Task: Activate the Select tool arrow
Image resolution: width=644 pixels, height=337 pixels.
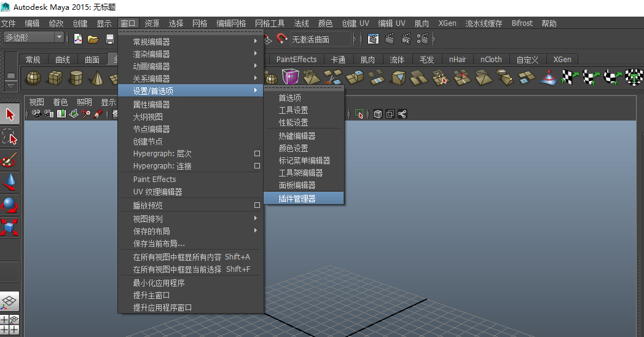Action: coord(10,114)
